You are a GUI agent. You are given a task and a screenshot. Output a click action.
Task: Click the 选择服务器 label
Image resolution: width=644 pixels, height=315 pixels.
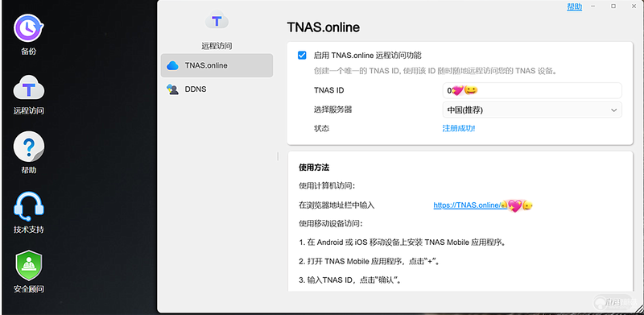[x=332, y=110]
